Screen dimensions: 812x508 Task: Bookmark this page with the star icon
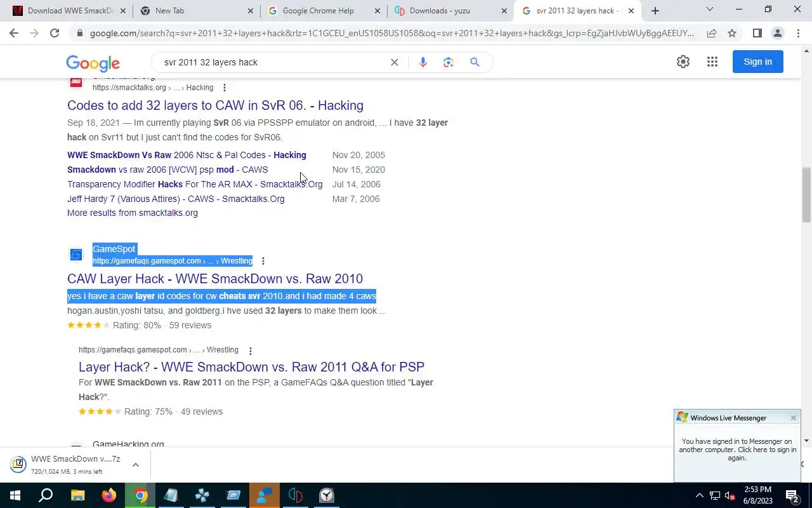[x=732, y=33]
